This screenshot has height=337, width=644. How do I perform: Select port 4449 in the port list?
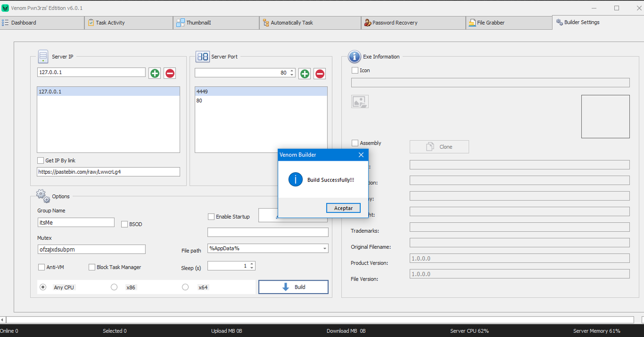click(261, 92)
